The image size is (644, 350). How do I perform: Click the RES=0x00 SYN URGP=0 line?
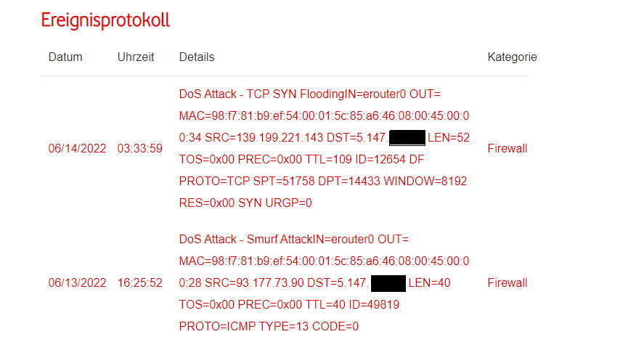point(245,203)
